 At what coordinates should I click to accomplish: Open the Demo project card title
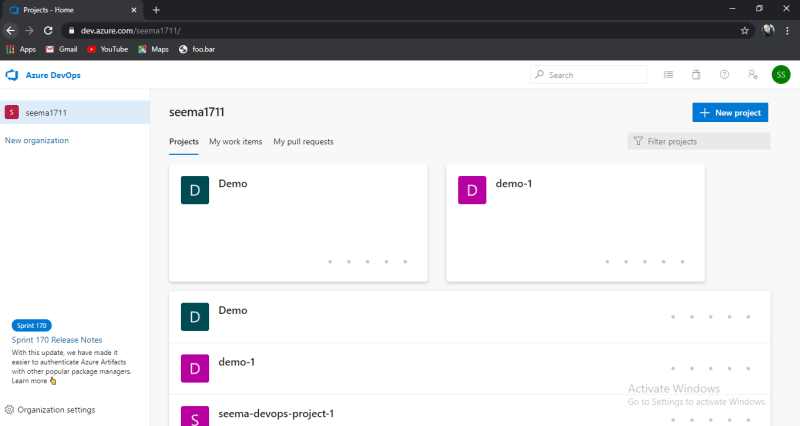coord(233,184)
